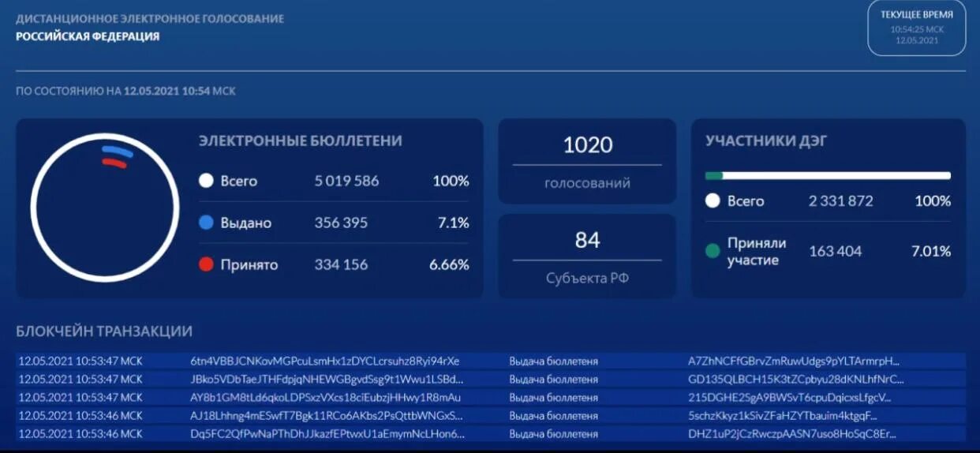Click green dot beside Приняли участие

tap(713, 251)
